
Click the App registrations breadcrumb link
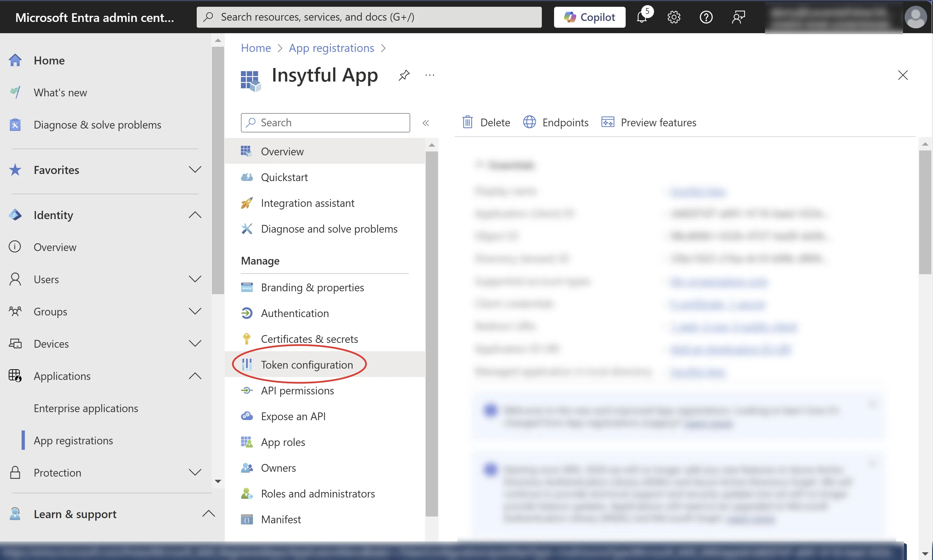pyautogui.click(x=331, y=48)
